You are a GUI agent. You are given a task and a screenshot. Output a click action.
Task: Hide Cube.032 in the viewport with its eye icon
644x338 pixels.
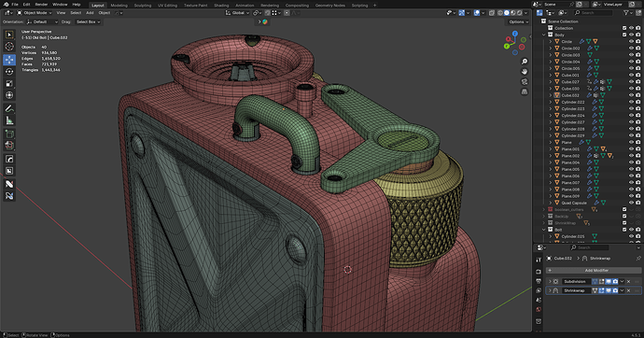[631, 95]
